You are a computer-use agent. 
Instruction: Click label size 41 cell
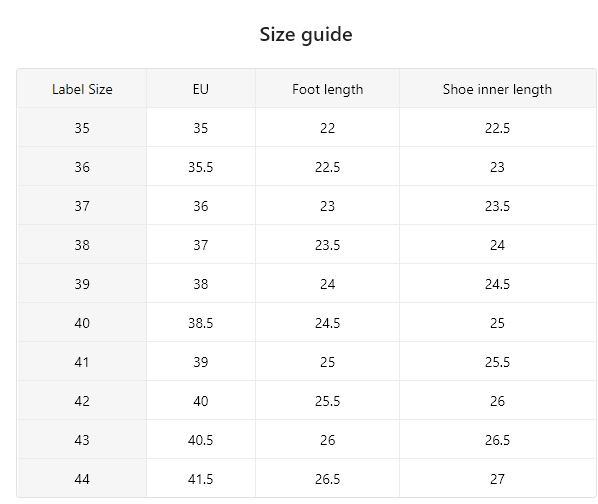click(82, 362)
